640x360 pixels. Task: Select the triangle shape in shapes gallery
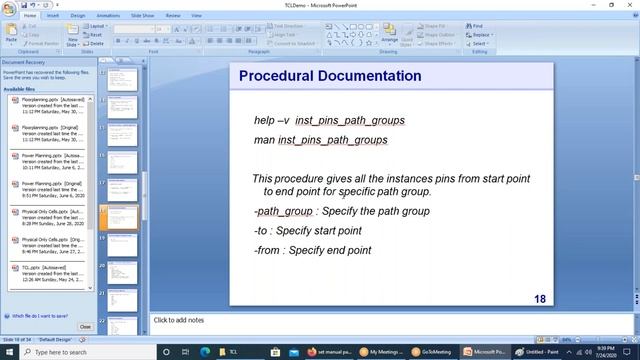(x=329, y=35)
